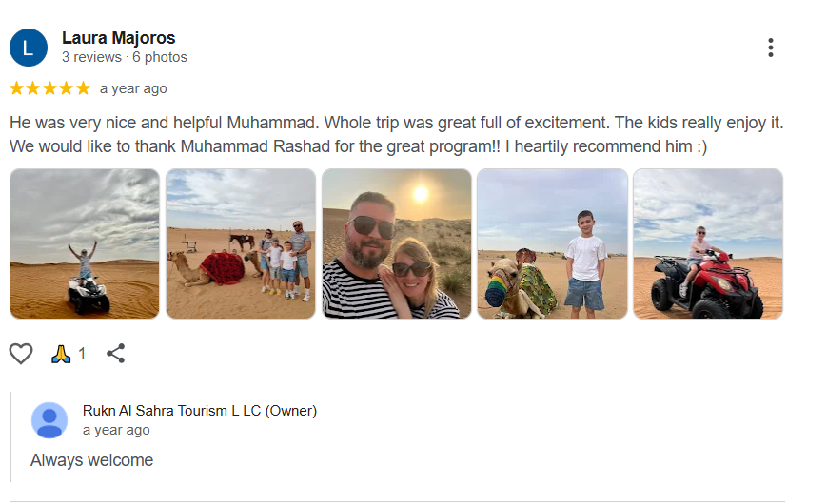The height and width of the screenshot is (504, 827).
Task: Open sunset selfie couple photo
Action: pos(397,243)
